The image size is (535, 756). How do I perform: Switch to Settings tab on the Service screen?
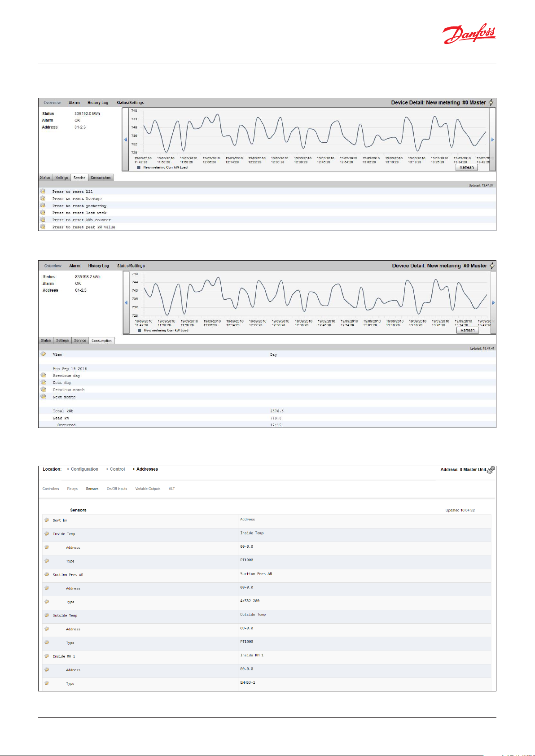click(62, 178)
